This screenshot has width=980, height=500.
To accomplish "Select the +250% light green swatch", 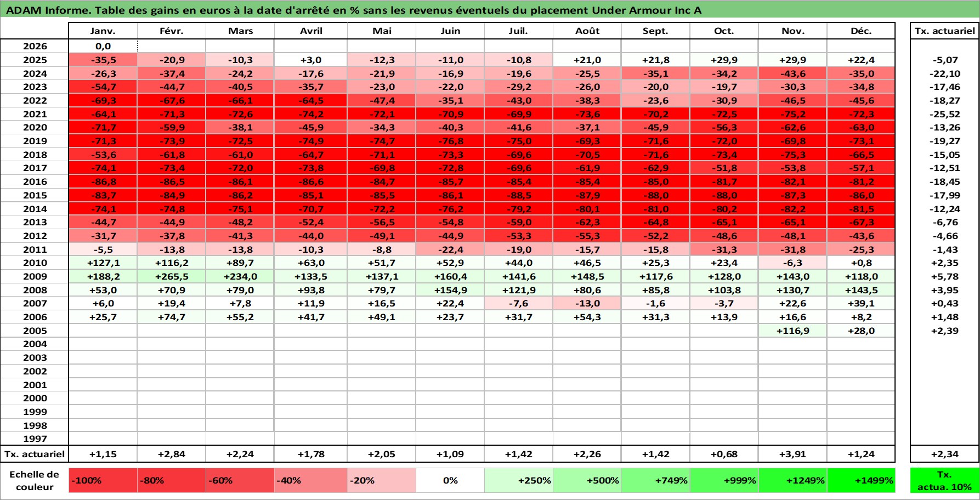I will [x=519, y=480].
